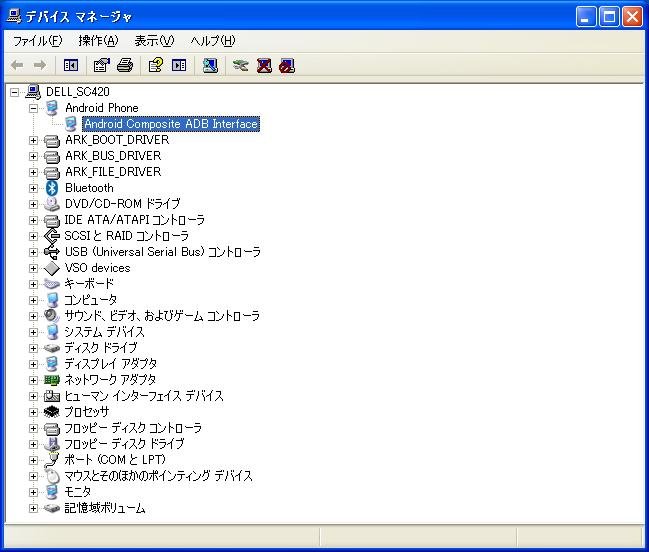
Task: Expand the ディスプレイ アダプタ category
Action: (x=33, y=364)
